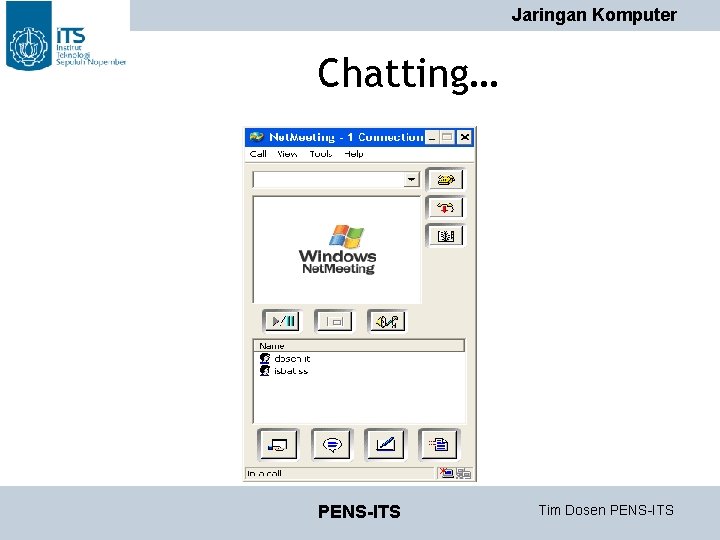The image size is (720, 540).
Task: Select participant isbat ss in the list
Action: point(284,371)
